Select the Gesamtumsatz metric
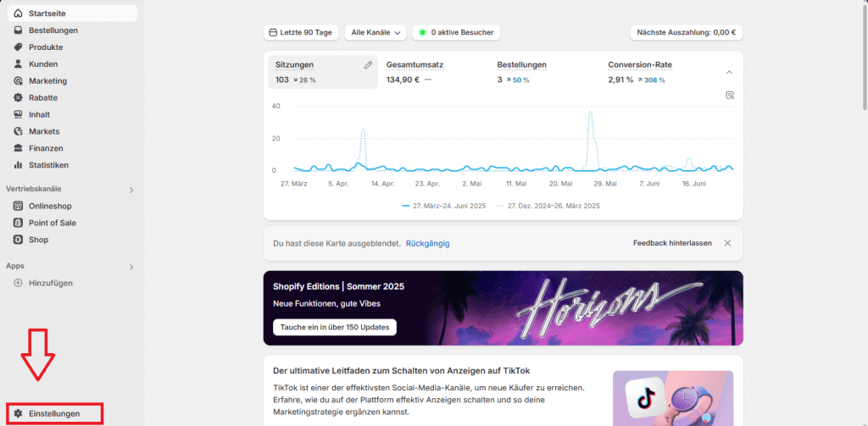The width and height of the screenshot is (868, 426). point(435,72)
